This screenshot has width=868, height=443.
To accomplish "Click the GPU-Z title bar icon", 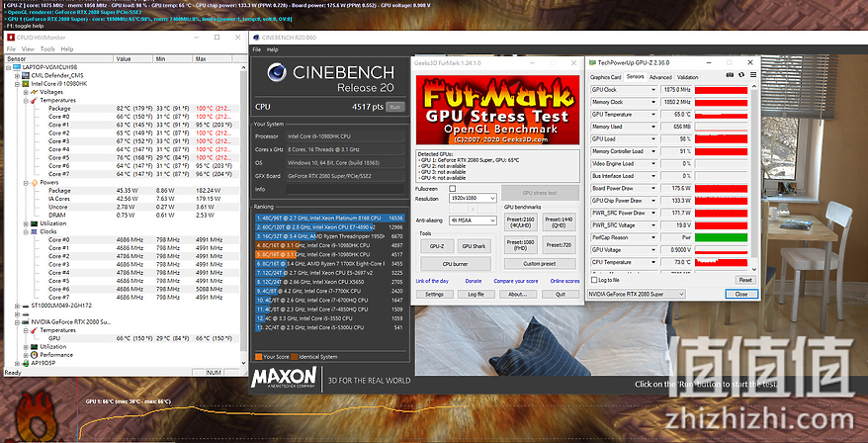I will (x=593, y=62).
